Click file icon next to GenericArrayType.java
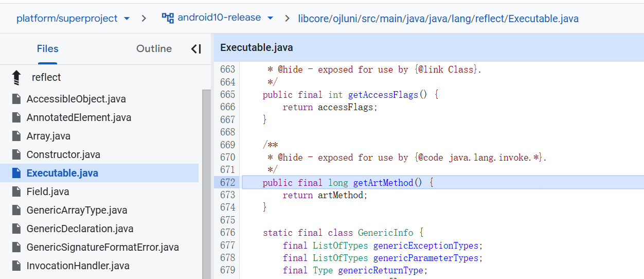644x279 pixels. click(16, 210)
